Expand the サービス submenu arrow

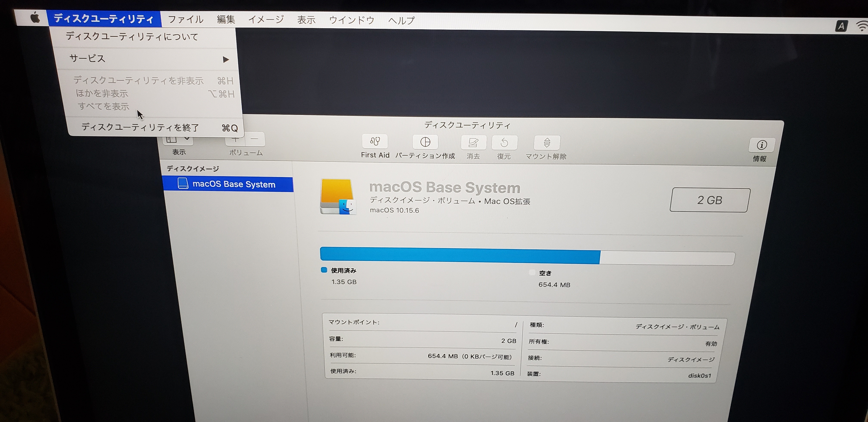226,60
